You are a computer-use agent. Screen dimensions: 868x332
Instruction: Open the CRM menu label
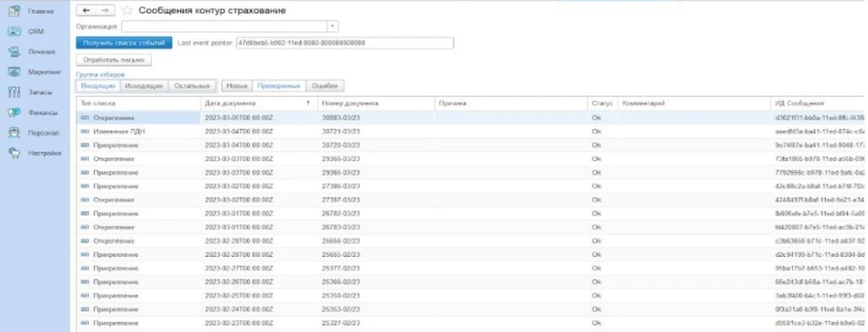[36, 32]
